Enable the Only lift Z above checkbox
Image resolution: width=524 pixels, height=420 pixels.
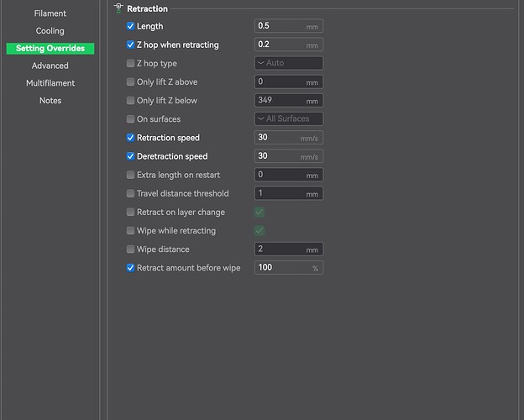coord(130,82)
